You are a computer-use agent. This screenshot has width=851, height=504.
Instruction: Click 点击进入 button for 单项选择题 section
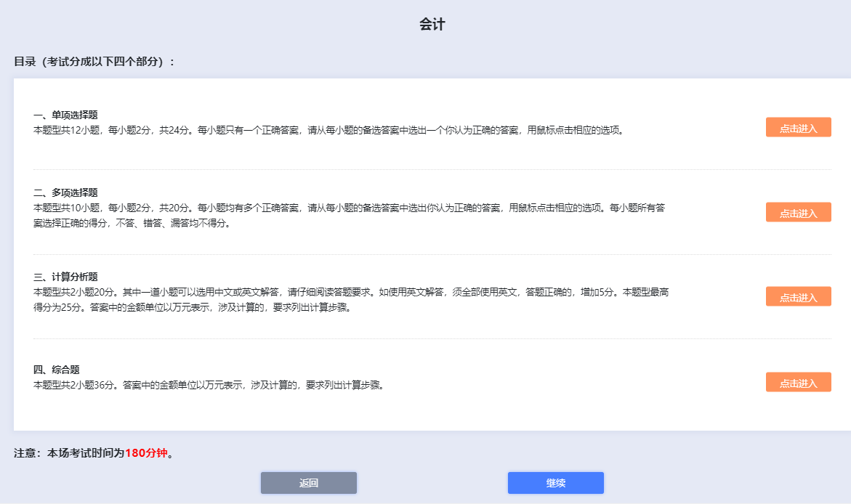point(798,128)
